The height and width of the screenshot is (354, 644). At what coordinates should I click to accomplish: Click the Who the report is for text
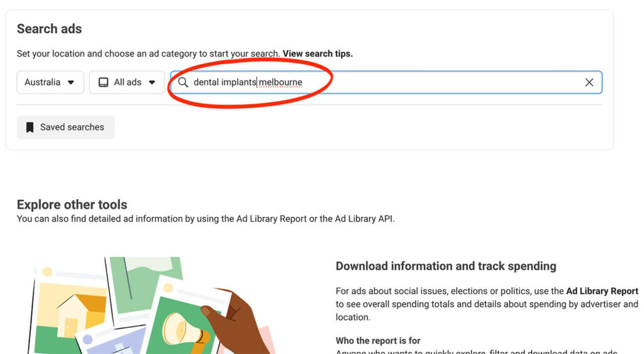pyautogui.click(x=378, y=340)
